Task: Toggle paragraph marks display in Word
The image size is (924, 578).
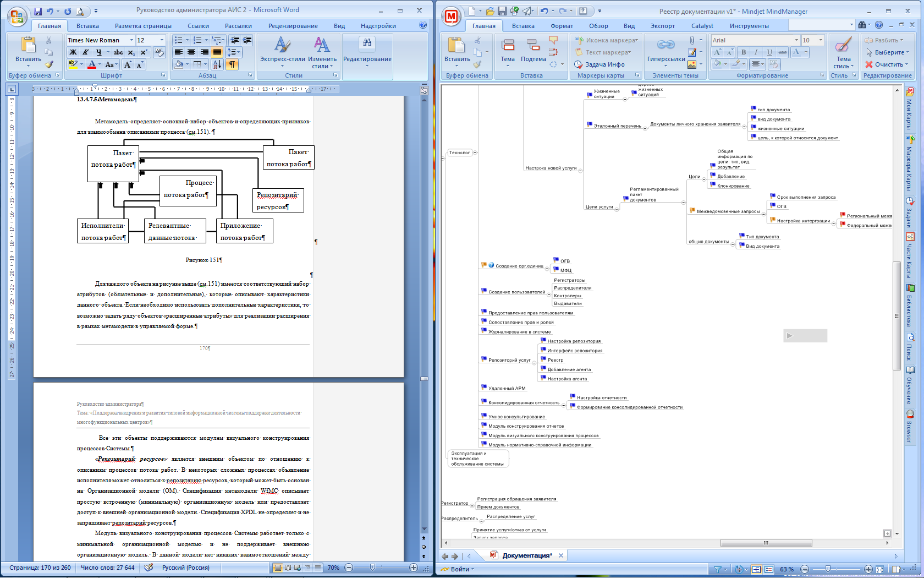Action: (x=233, y=64)
